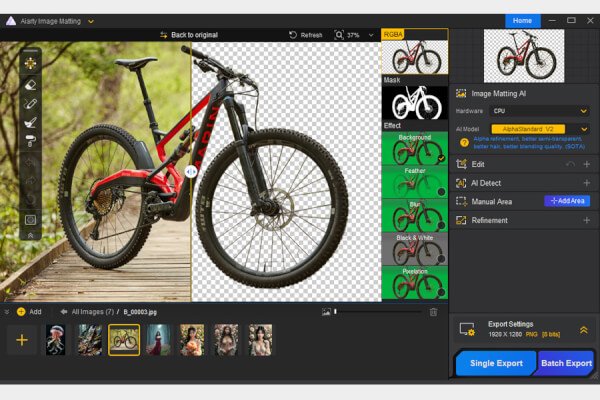The width and height of the screenshot is (600, 400).
Task: Select the jellyfish thumbnail
Action: [x=56, y=340]
